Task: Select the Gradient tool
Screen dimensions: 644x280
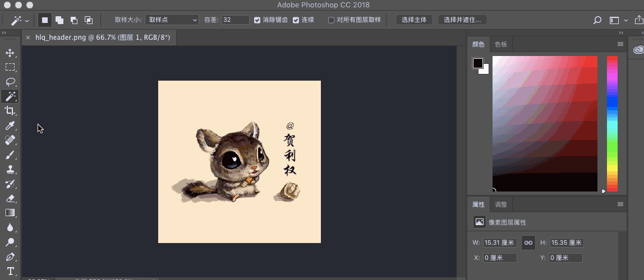Action: click(x=10, y=213)
